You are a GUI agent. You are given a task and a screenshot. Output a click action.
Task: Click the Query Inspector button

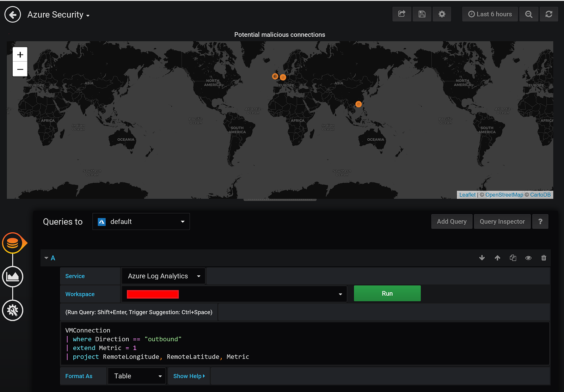click(x=502, y=221)
